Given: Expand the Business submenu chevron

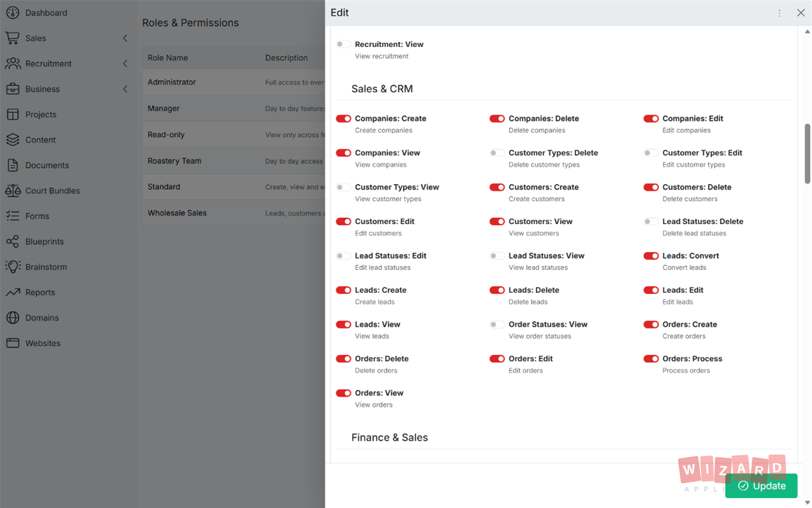Looking at the screenshot, I should (125, 89).
